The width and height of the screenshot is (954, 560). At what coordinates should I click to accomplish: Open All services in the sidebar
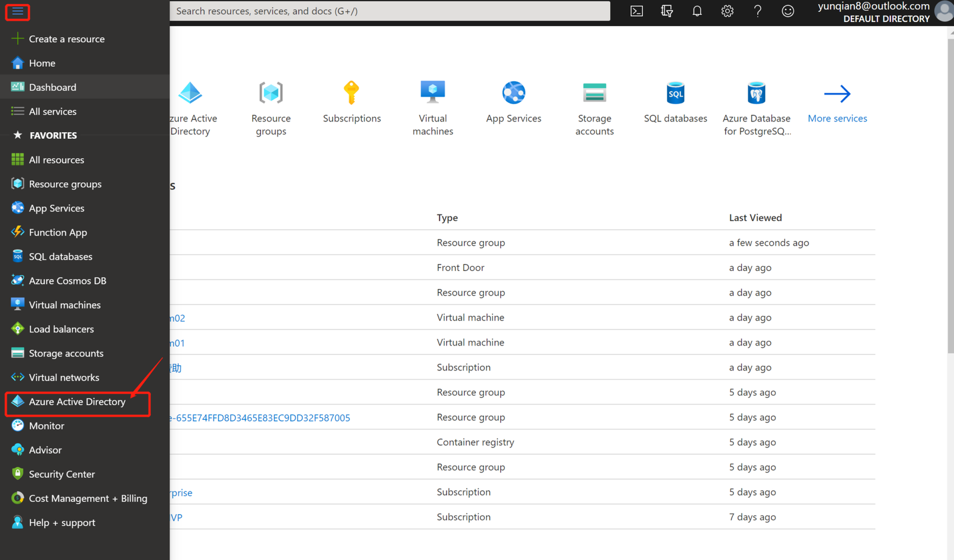coord(85,111)
